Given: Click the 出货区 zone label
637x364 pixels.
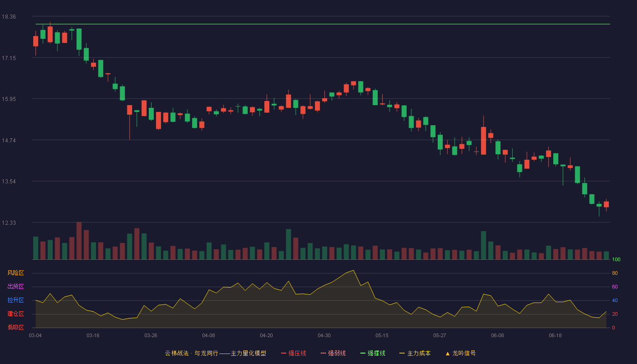Looking at the screenshot, I should 15,287.
